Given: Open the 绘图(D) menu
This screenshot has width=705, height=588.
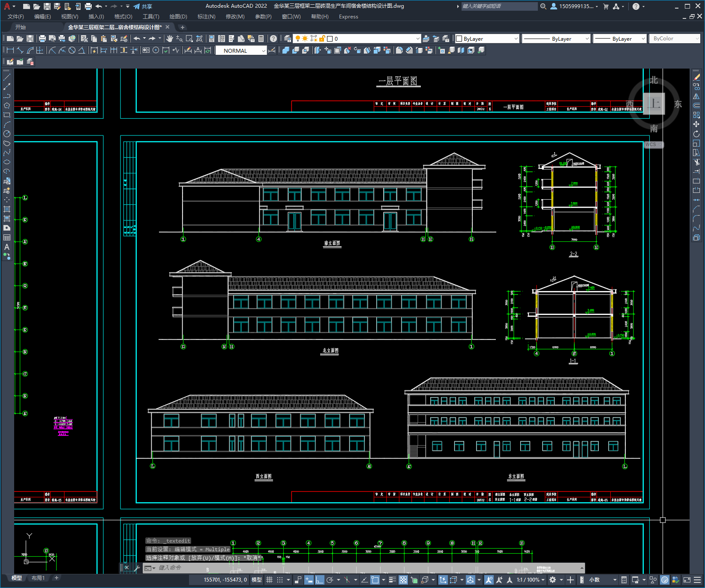Looking at the screenshot, I should point(178,17).
